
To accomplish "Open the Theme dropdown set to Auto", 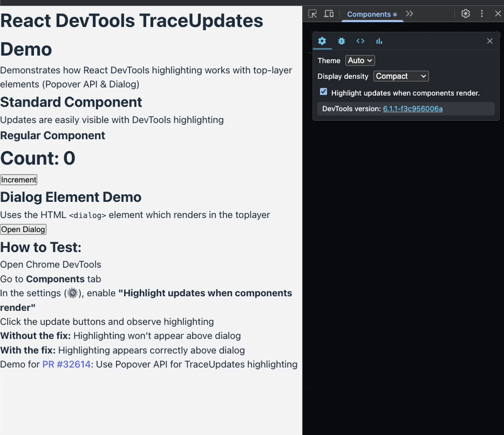I will 360,61.
